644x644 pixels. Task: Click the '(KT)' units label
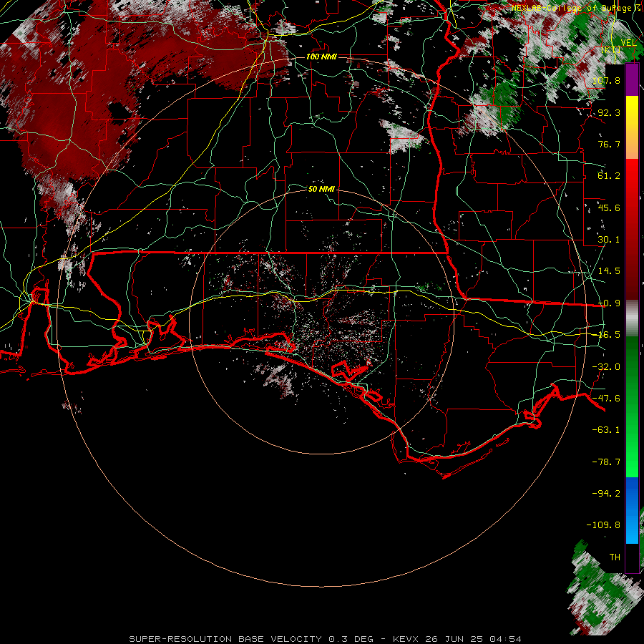tap(611, 49)
